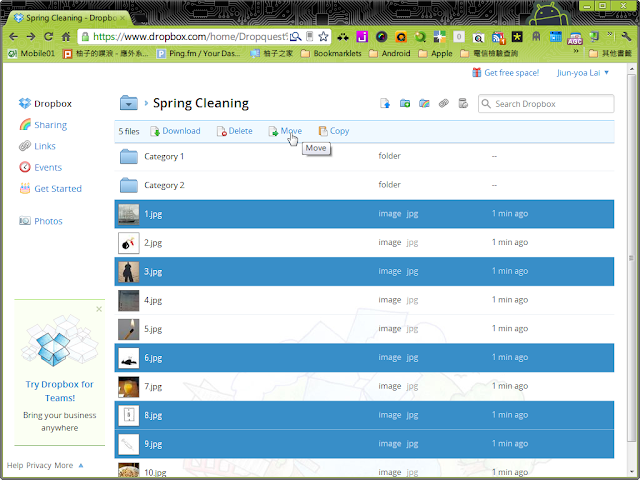This screenshot has width=640, height=480.
Task: Click the Move action
Action: [x=285, y=131]
